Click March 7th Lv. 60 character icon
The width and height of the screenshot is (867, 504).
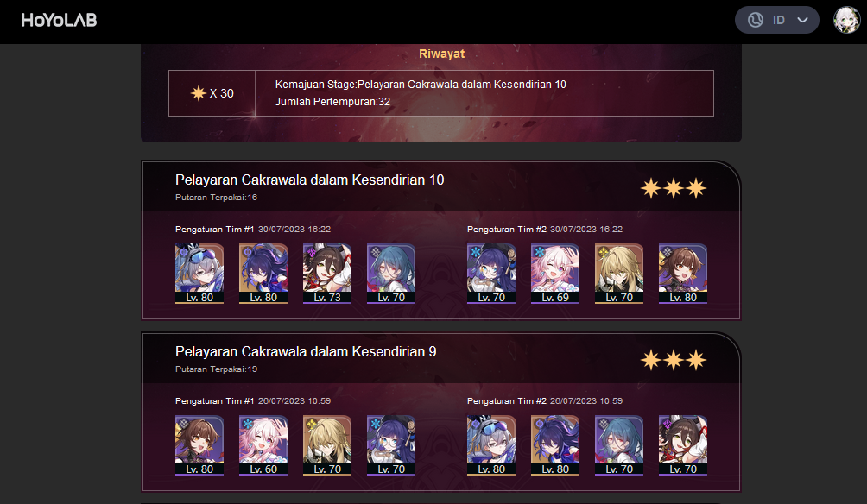pos(263,445)
